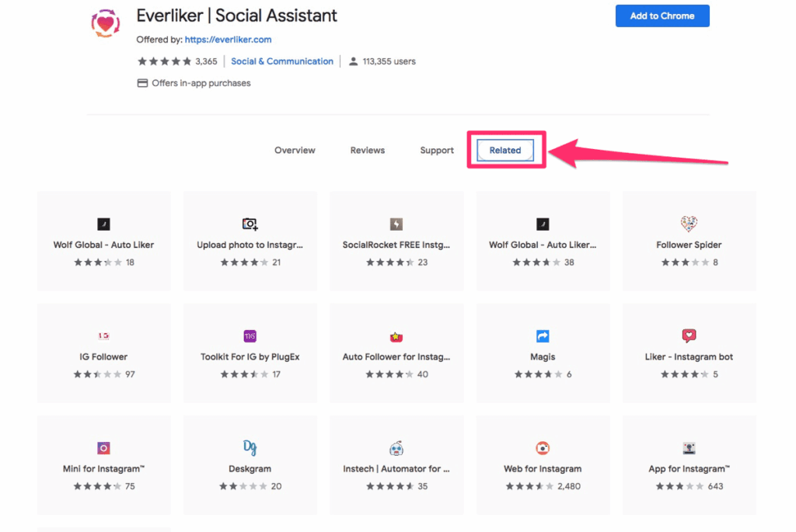Click the Follower Spider heart icon
796x532 pixels.
coord(689,224)
